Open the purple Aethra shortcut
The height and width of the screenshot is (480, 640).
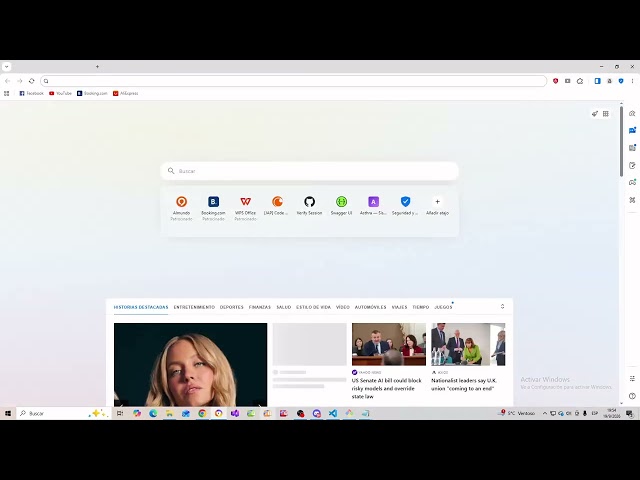coord(373,205)
